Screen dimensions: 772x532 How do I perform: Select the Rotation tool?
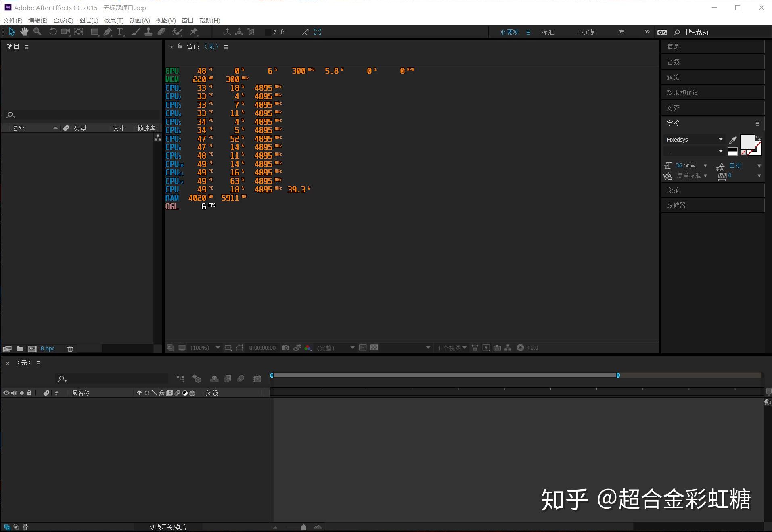[53, 32]
